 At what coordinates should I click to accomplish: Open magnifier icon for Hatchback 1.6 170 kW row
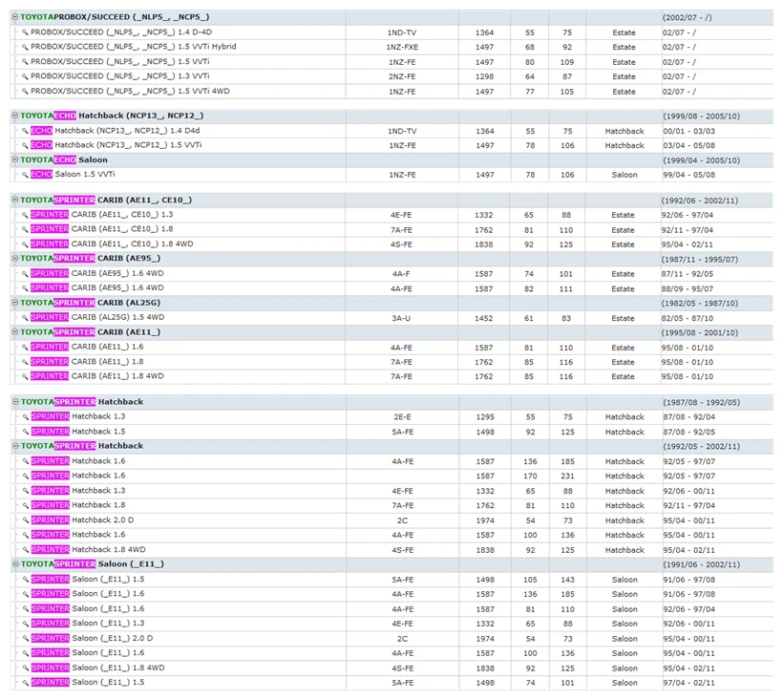click(25, 476)
